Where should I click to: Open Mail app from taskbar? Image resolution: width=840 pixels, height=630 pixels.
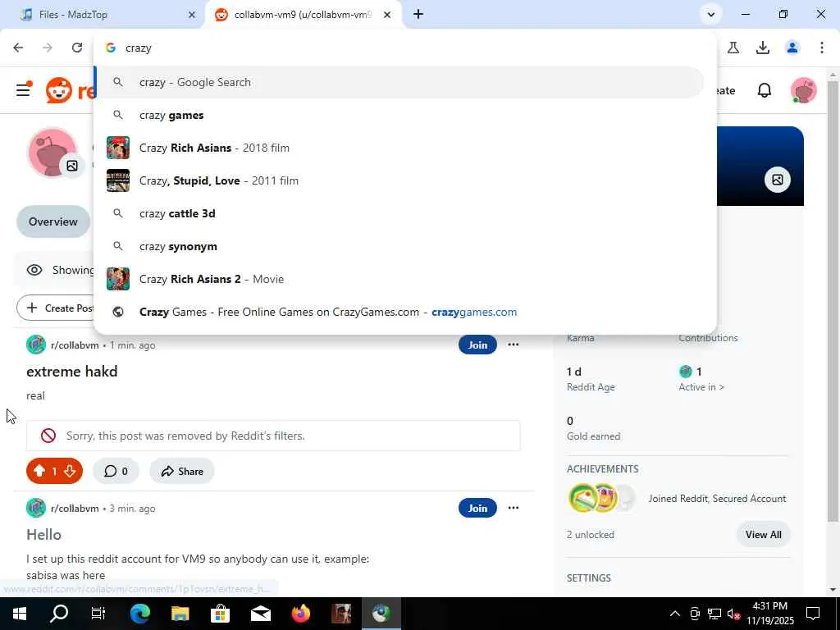[x=260, y=614]
